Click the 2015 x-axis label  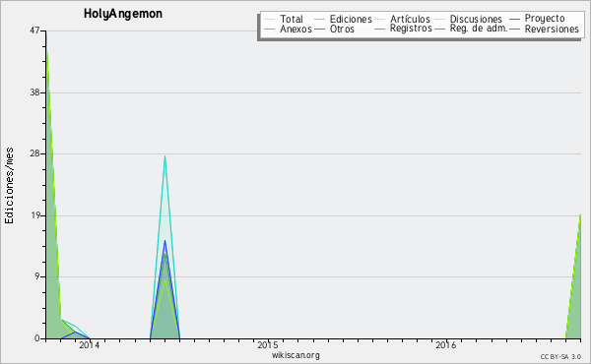coord(268,344)
